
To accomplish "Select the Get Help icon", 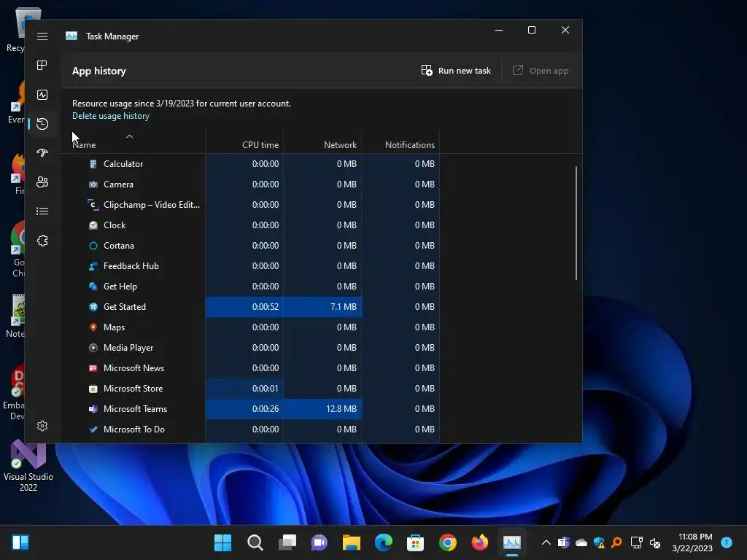I will pyautogui.click(x=93, y=286).
